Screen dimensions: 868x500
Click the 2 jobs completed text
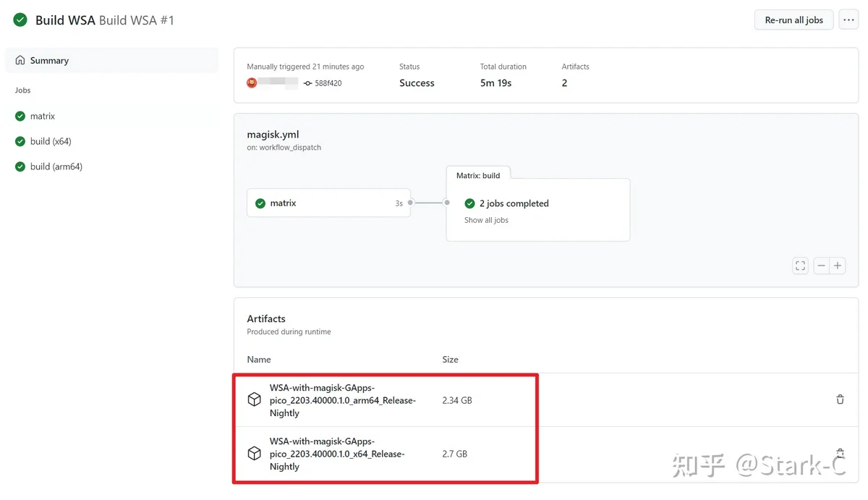pyautogui.click(x=514, y=203)
